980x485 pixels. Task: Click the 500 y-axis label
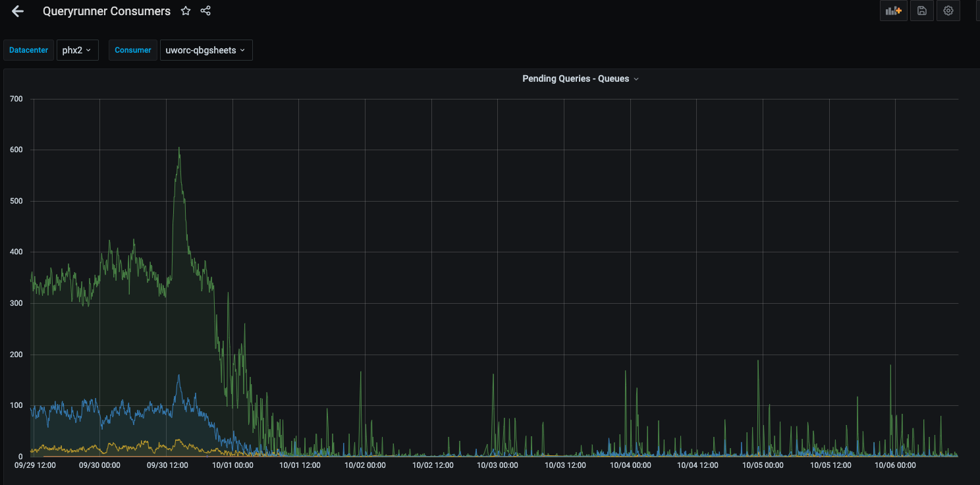16,201
